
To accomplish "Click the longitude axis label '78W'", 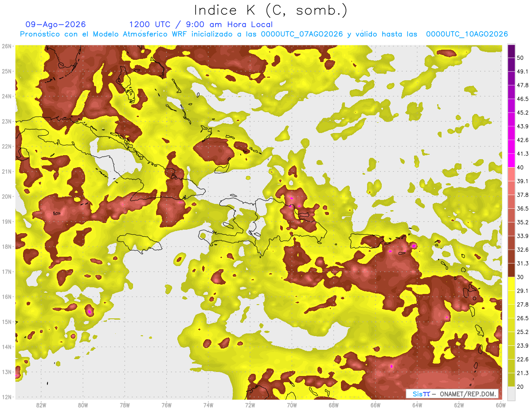I will [x=125, y=405].
